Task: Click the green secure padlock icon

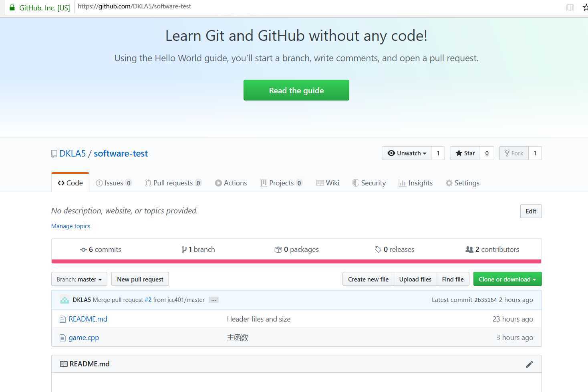Action: tap(12, 7)
